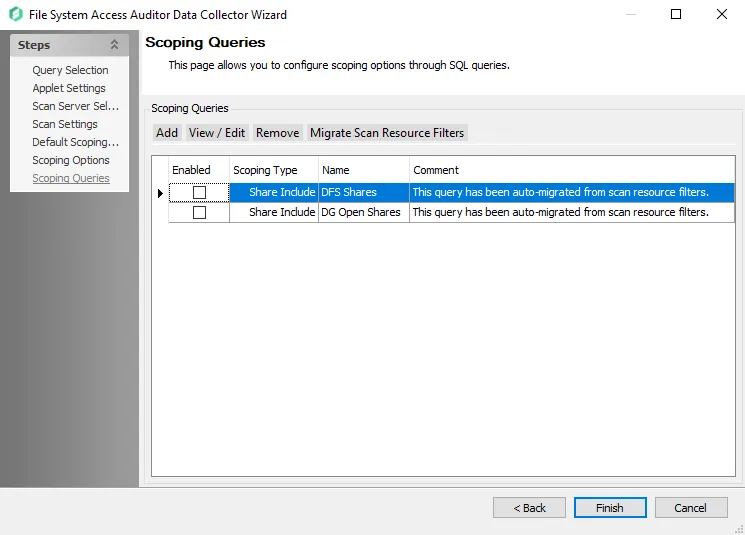The width and height of the screenshot is (745, 535).
Task: Close the wizard window
Action: pos(722,14)
